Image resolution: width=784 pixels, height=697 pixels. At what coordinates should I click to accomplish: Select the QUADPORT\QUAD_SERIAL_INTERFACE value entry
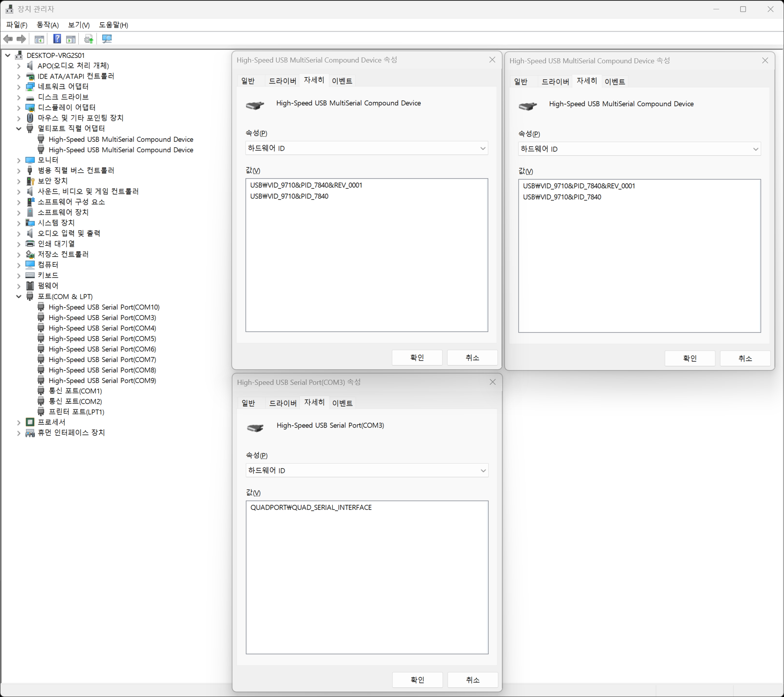click(x=311, y=508)
